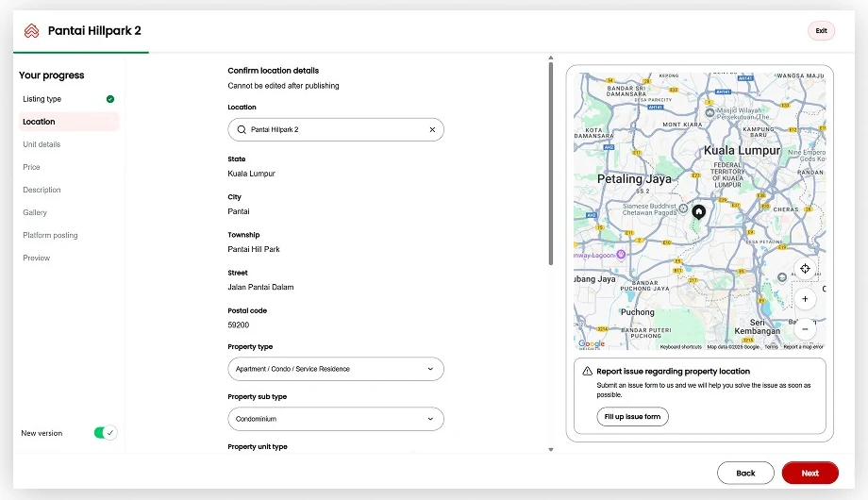Click the warning triangle icon in report box
The height and width of the screenshot is (500, 868).
pyautogui.click(x=588, y=371)
